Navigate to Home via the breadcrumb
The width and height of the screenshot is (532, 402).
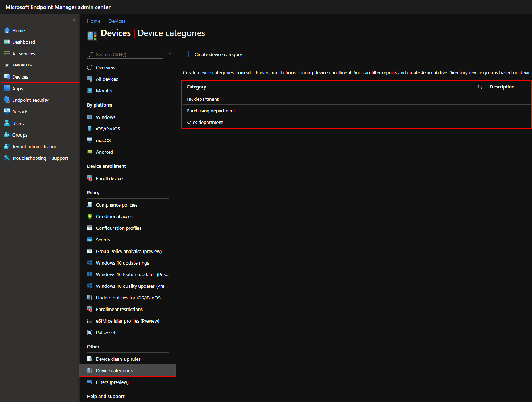coord(93,21)
